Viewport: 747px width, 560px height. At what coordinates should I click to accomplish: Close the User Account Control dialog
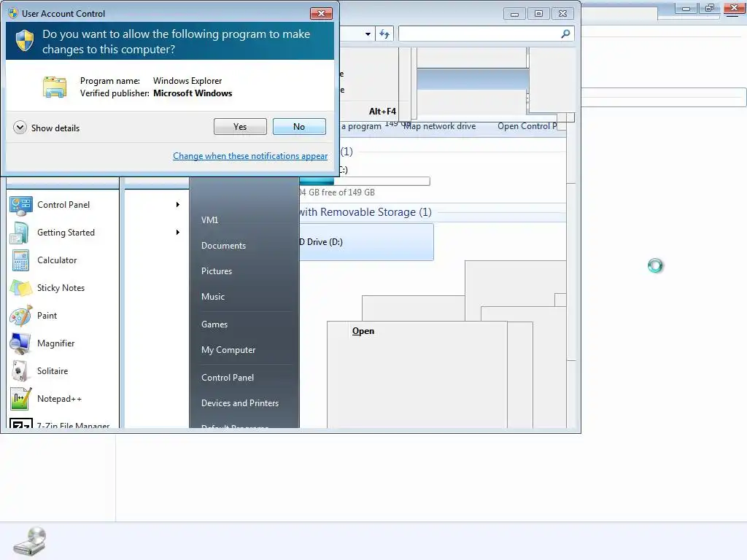321,13
